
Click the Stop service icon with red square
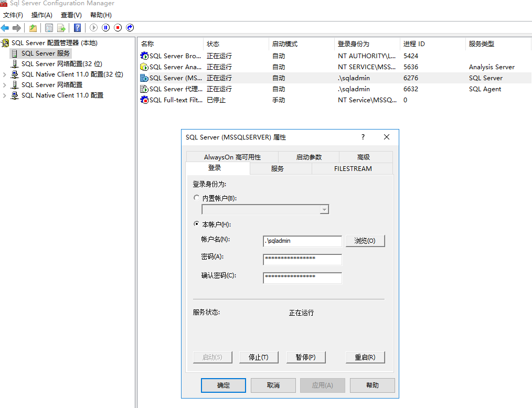coord(118,27)
